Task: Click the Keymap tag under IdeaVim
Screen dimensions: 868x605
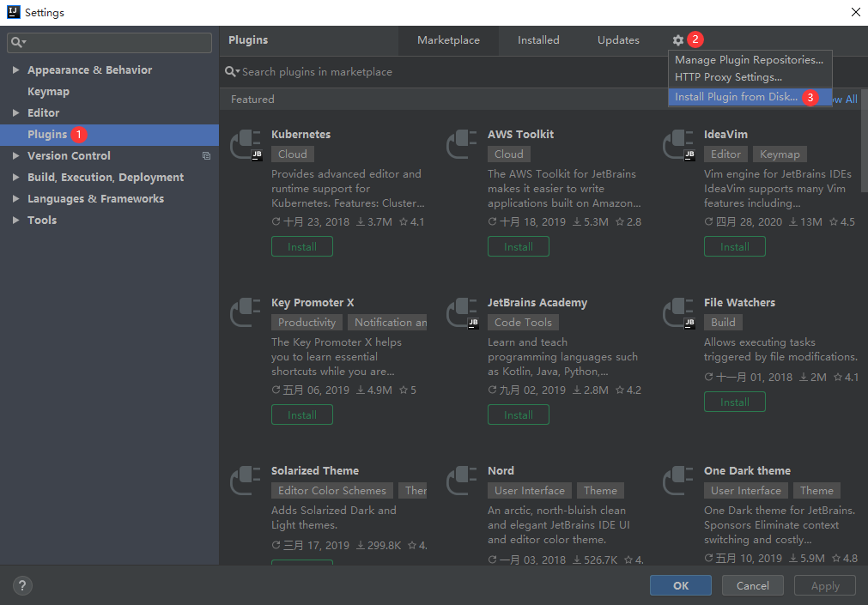Action: [x=780, y=154]
